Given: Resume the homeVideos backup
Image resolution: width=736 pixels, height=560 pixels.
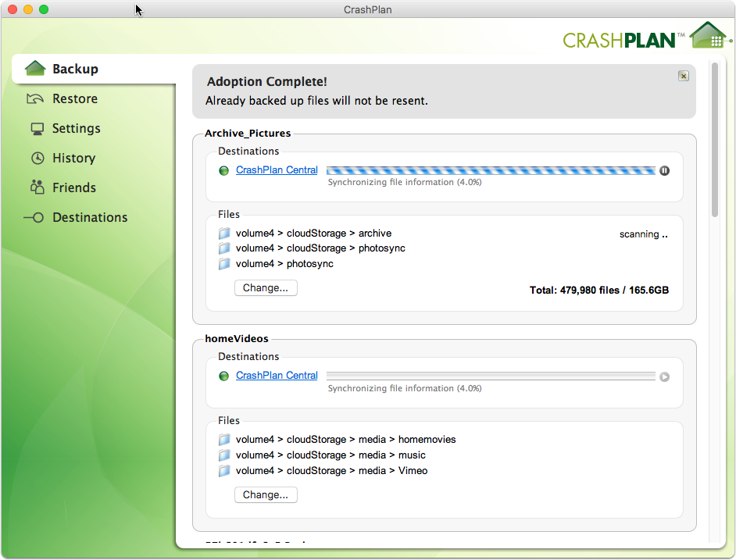Looking at the screenshot, I should pyautogui.click(x=664, y=376).
